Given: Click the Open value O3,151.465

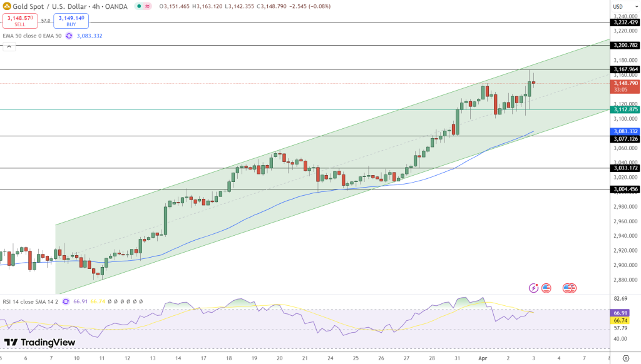Looking at the screenshot, I should (174, 6).
